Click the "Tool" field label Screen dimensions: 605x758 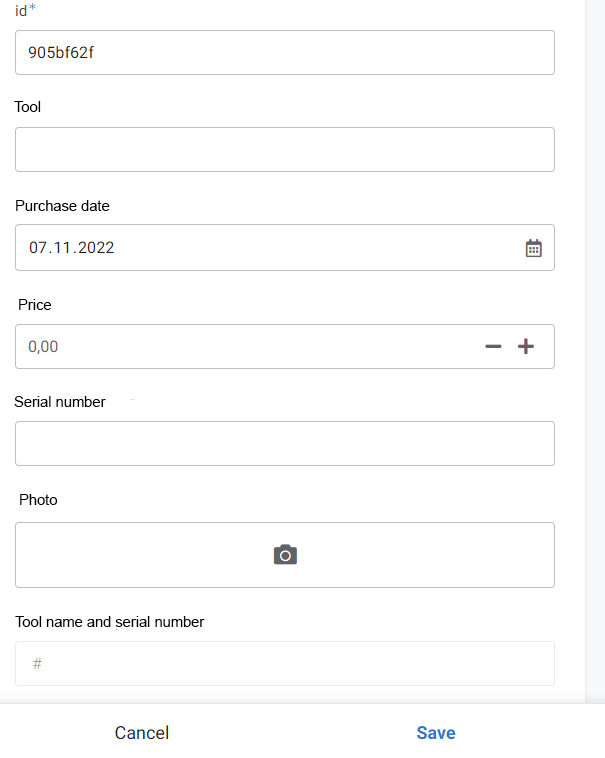coord(28,106)
